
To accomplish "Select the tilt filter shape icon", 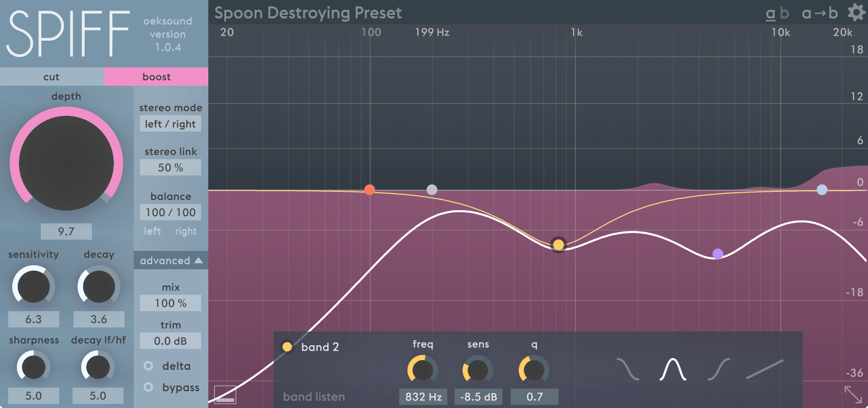I will click(x=764, y=369).
